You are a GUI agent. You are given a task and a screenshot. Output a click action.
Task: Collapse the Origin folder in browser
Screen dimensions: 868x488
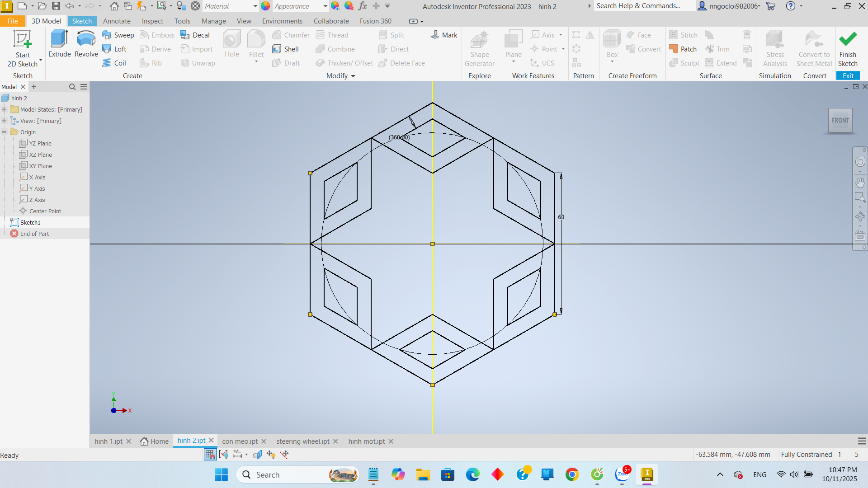[5, 132]
